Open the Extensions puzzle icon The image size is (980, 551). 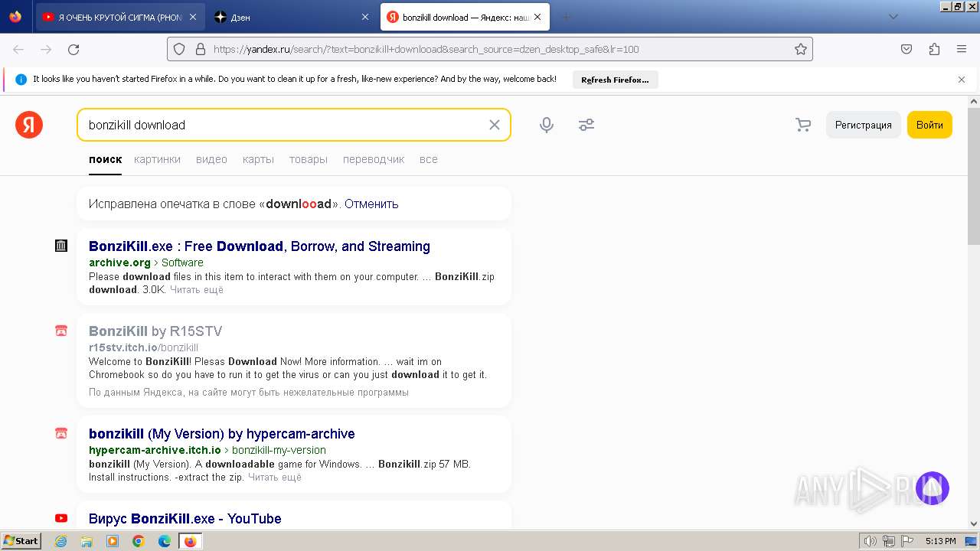point(934,49)
